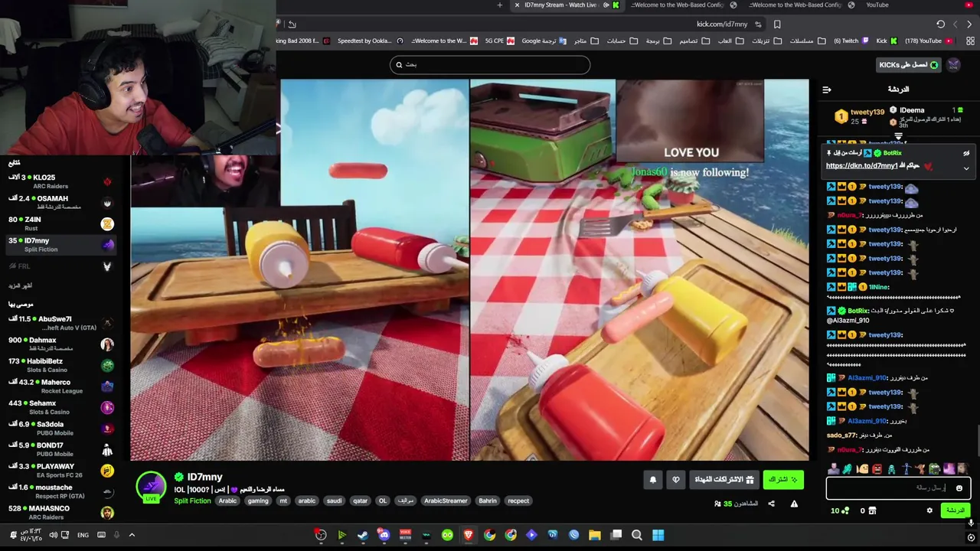Open the Kick bookmark in bookmarks bar
This screenshot has height=551, width=980.
tap(887, 41)
